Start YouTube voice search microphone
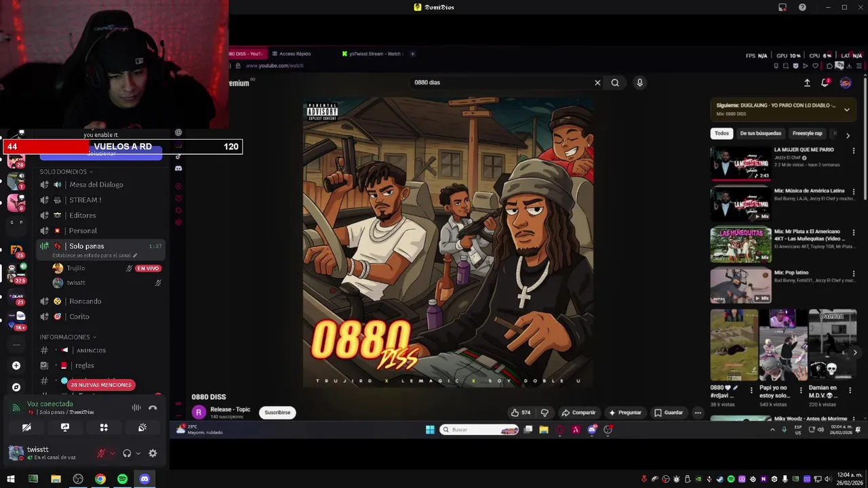Image resolution: width=868 pixels, height=488 pixels. (639, 83)
